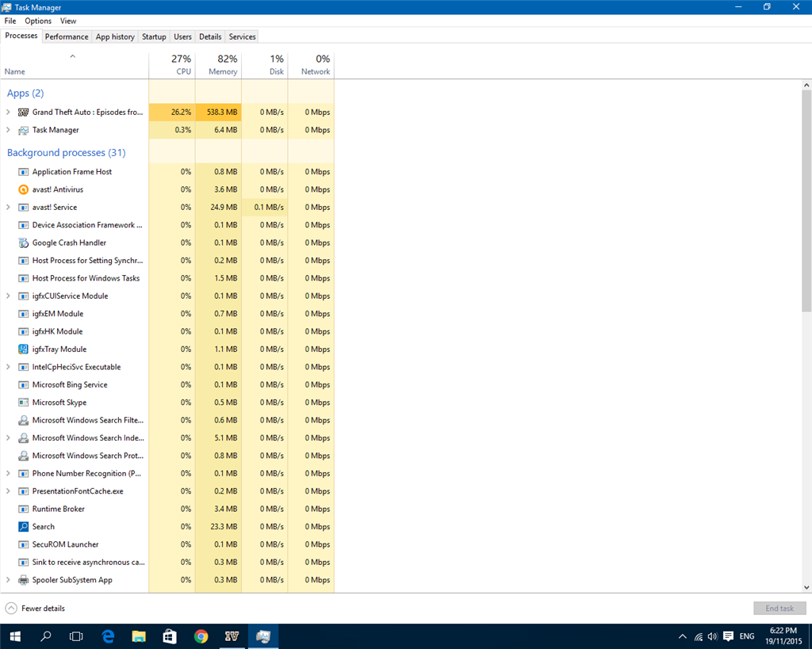Click the vertical scrollbar down arrow
This screenshot has height=649, width=812.
point(806,587)
